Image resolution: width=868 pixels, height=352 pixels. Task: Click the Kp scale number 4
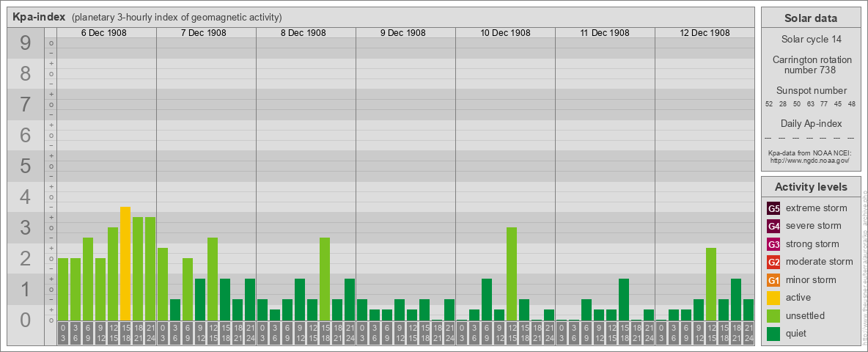26,197
